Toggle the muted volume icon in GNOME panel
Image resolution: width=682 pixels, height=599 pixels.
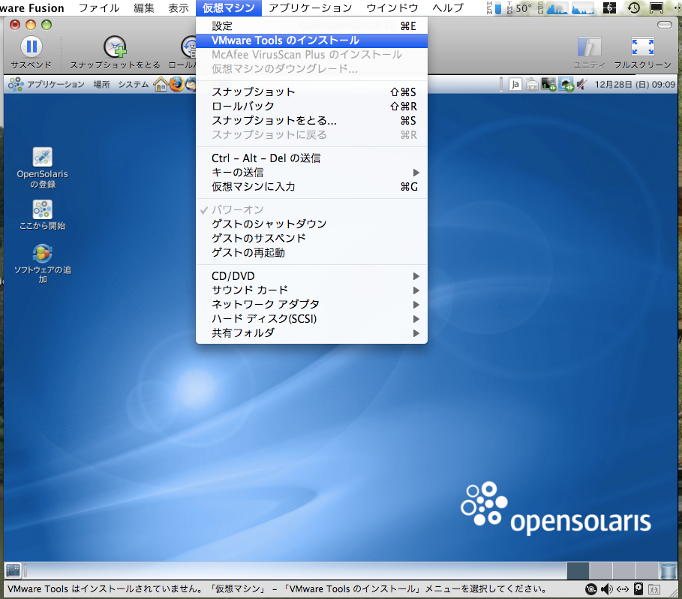click(582, 84)
